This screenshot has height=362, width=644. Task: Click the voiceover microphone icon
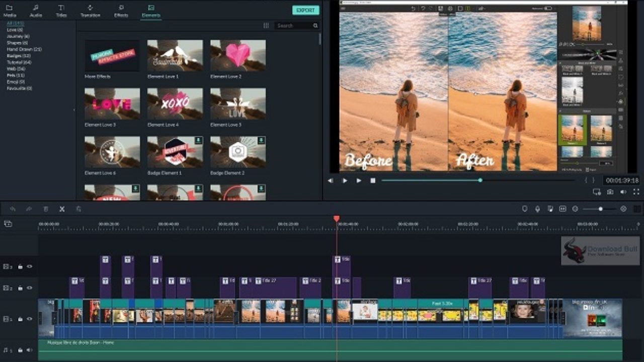(x=537, y=209)
